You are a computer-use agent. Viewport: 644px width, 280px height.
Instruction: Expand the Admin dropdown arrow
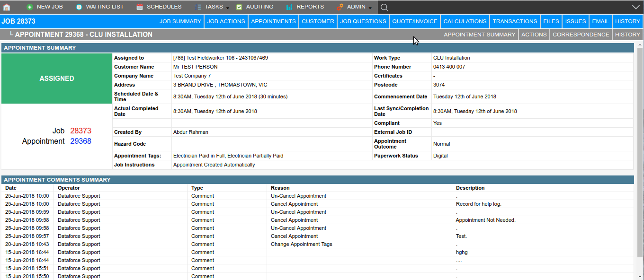[370, 8]
